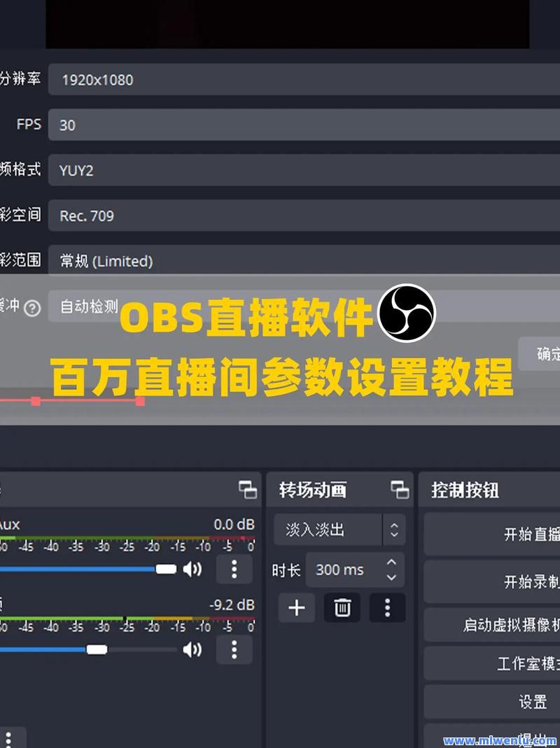Mute the -9.2 dB audio track speaker
Screen dimensions: 560x748
point(192,649)
